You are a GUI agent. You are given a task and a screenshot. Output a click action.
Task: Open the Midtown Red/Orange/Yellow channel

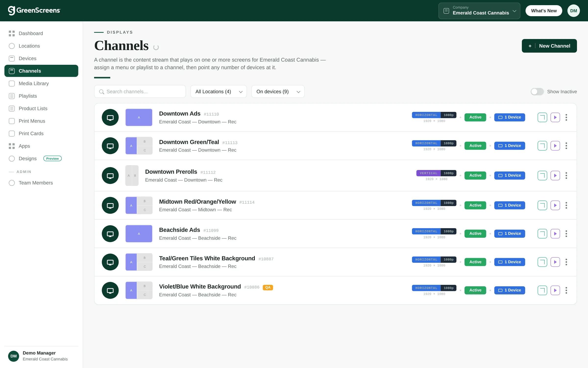coord(197,202)
